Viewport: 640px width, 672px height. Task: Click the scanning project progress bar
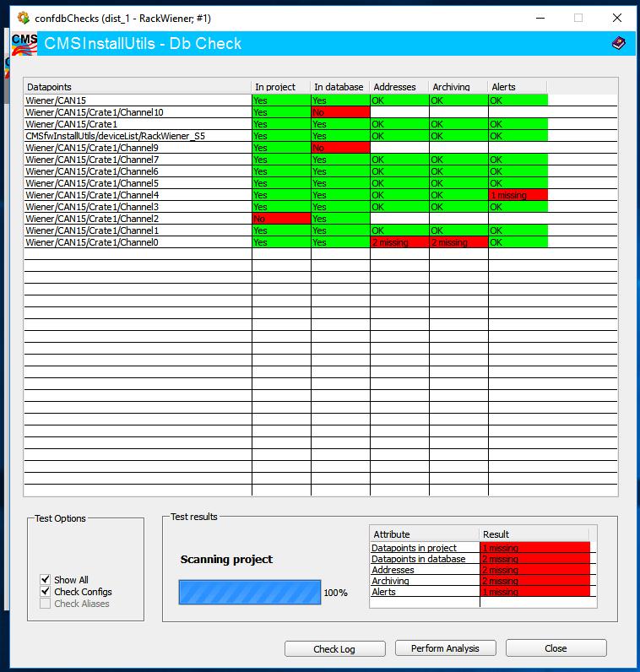pyautogui.click(x=249, y=593)
